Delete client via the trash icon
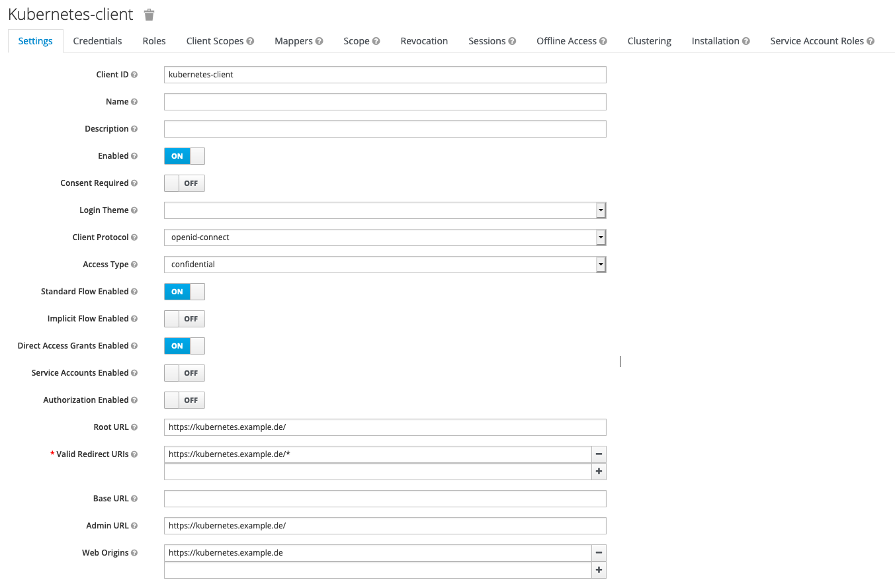 click(149, 15)
